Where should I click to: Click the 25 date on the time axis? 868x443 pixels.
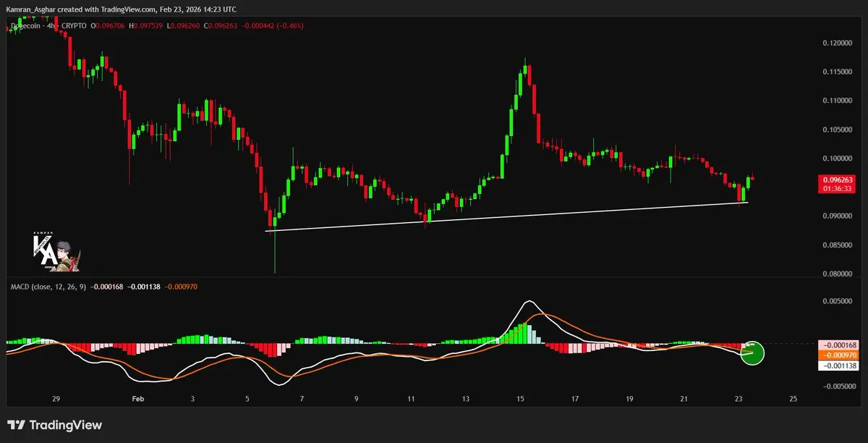tap(793, 399)
